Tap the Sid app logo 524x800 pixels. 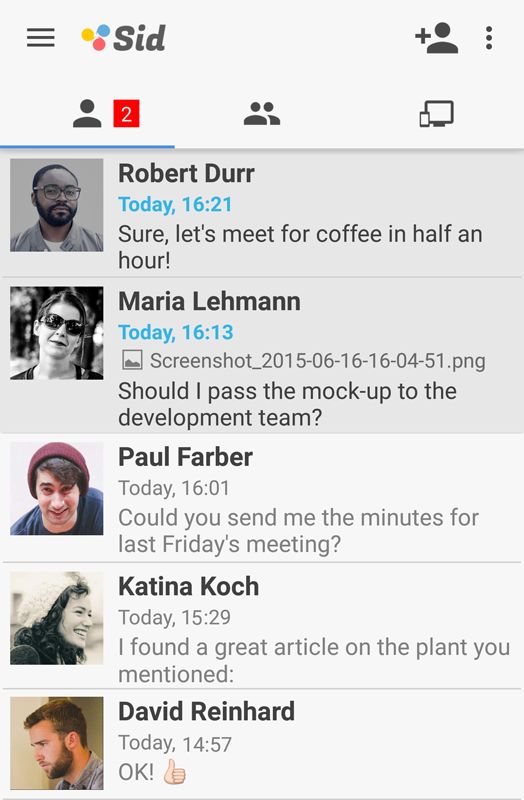123,38
